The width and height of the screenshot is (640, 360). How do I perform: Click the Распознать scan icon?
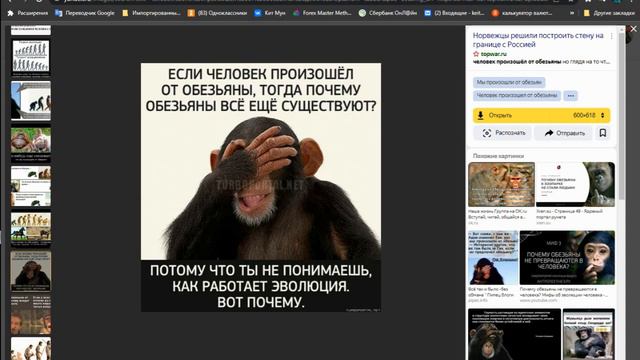coord(487,133)
